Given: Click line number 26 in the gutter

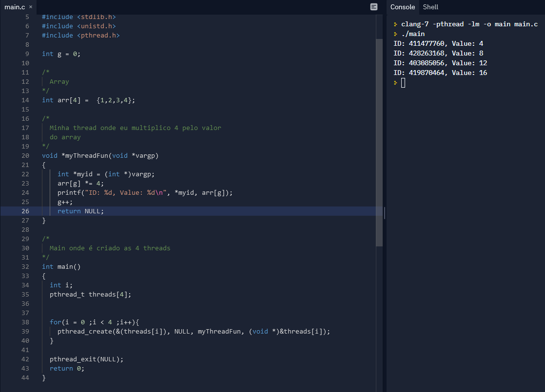Looking at the screenshot, I should 25,211.
